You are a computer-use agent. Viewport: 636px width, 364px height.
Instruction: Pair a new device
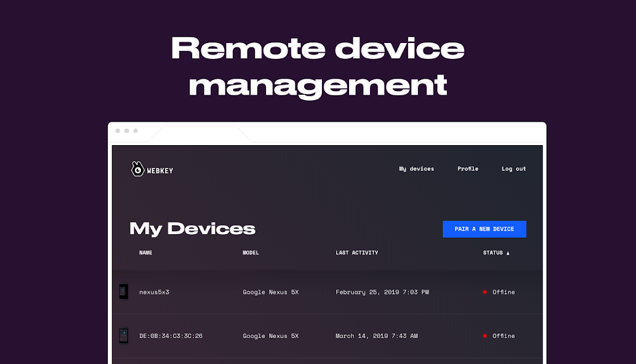coord(485,229)
